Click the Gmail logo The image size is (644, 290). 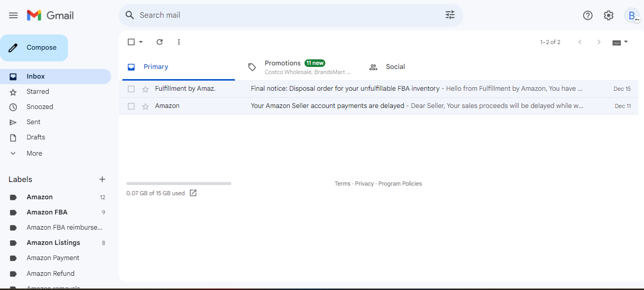click(50, 15)
